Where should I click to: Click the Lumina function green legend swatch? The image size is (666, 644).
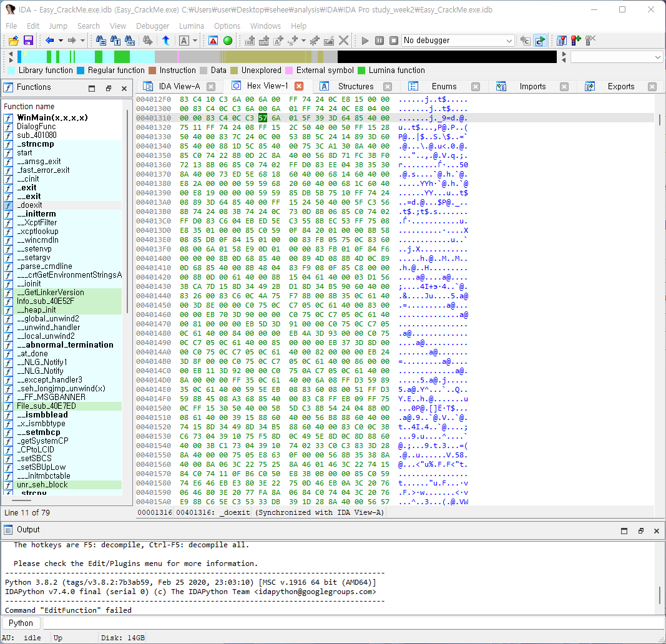pyautogui.click(x=361, y=71)
